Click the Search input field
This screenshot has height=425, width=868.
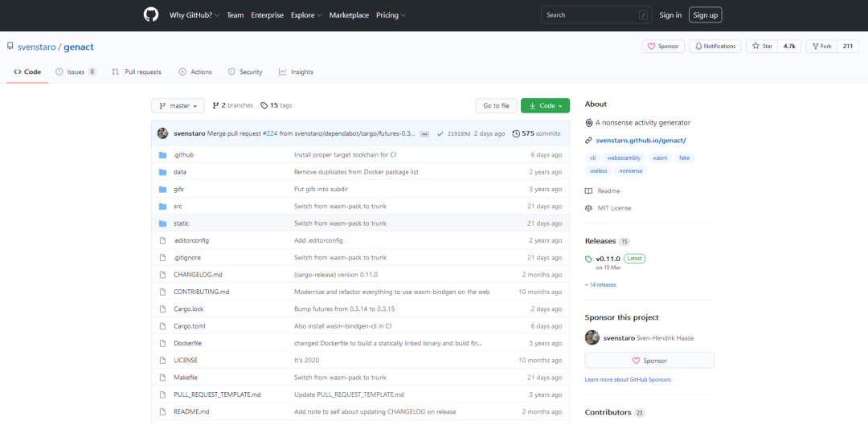[x=596, y=15]
